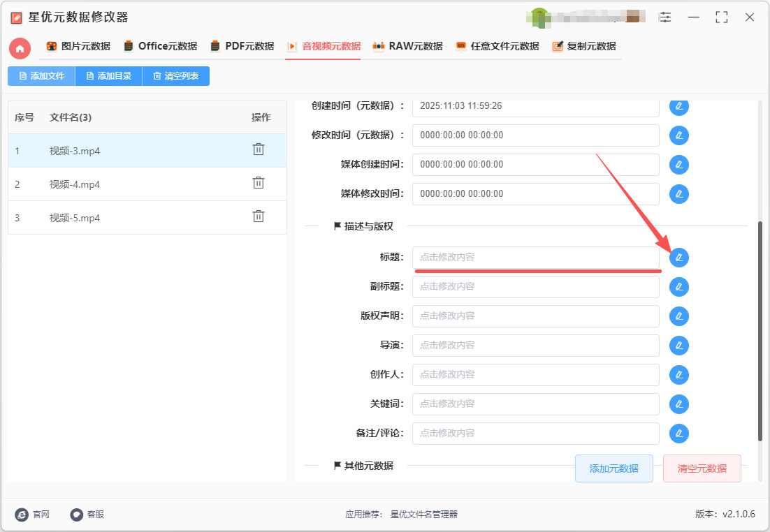This screenshot has width=770, height=532.
Task: Click edit pencil next to 创作人 field
Action: [x=679, y=375]
